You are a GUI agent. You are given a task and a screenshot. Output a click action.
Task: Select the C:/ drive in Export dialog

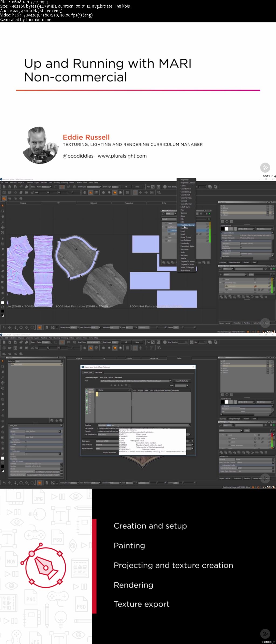90,392
